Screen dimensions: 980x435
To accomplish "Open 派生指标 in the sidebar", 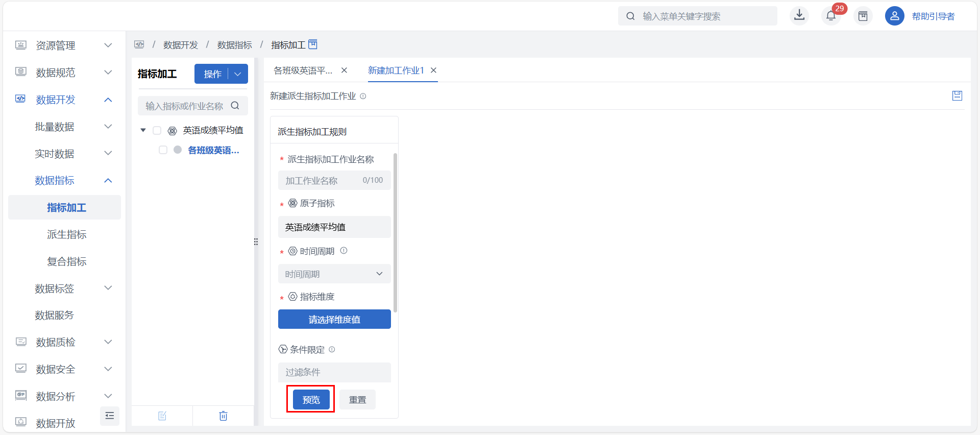I will 67,234.
